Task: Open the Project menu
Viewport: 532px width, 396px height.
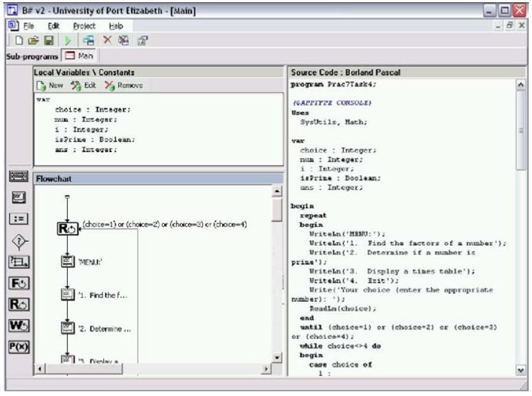Action: coord(85,25)
